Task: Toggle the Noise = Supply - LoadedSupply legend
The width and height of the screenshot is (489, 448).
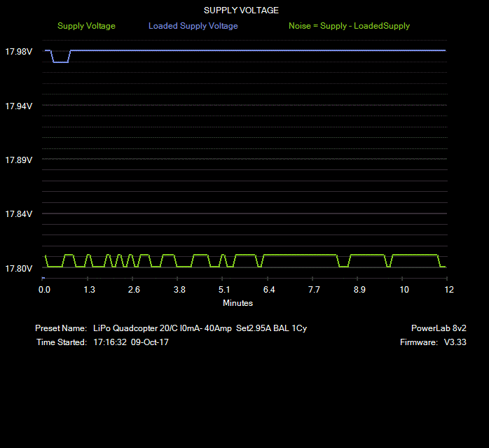Action: click(x=349, y=26)
